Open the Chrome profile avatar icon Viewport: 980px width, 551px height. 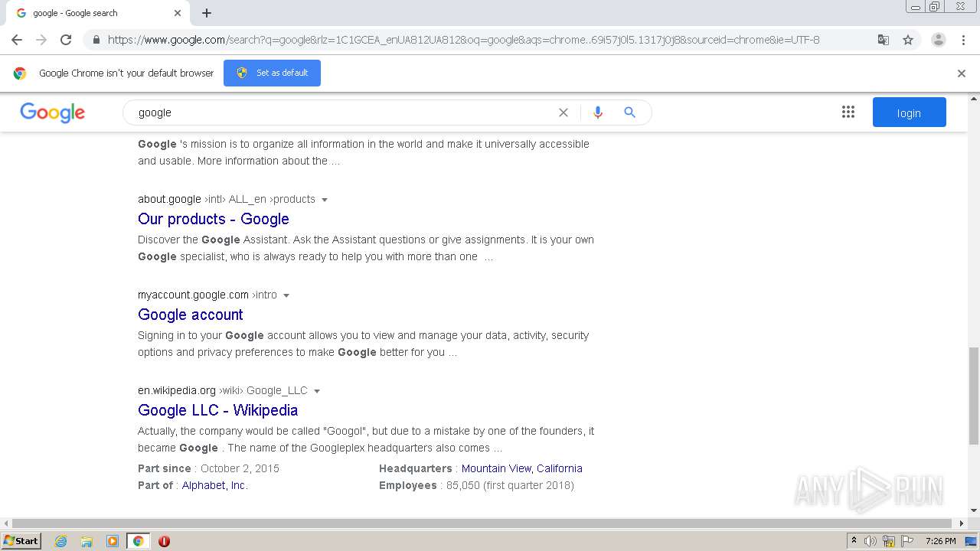click(x=939, y=40)
